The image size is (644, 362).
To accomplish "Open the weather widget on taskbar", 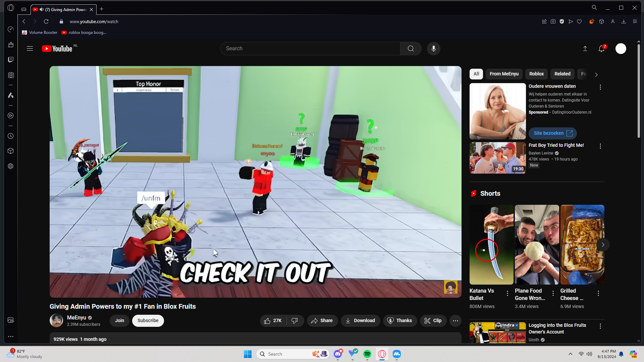I will [25, 354].
